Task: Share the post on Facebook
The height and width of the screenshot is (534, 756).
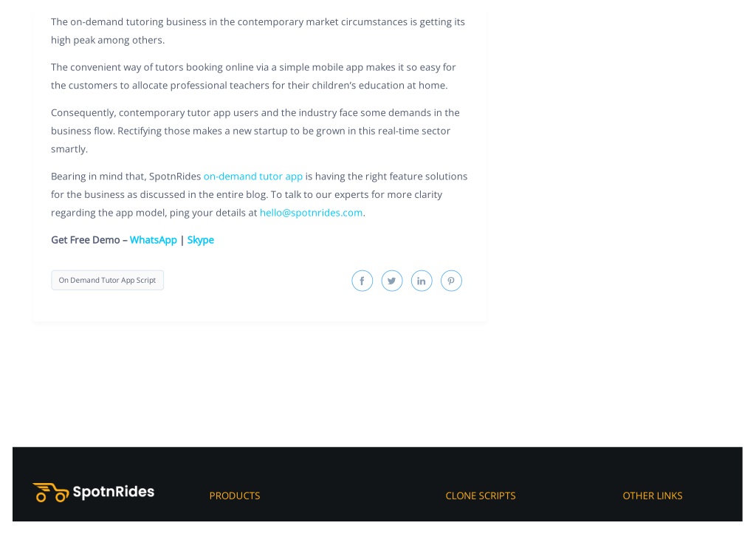Action: [362, 281]
